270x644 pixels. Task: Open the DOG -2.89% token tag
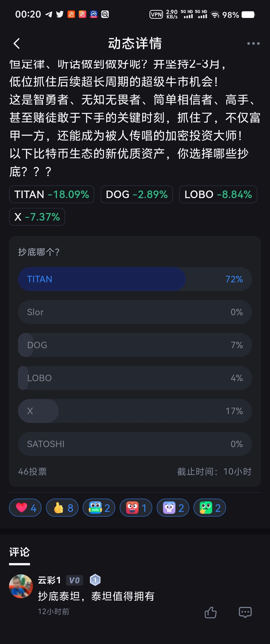(137, 195)
